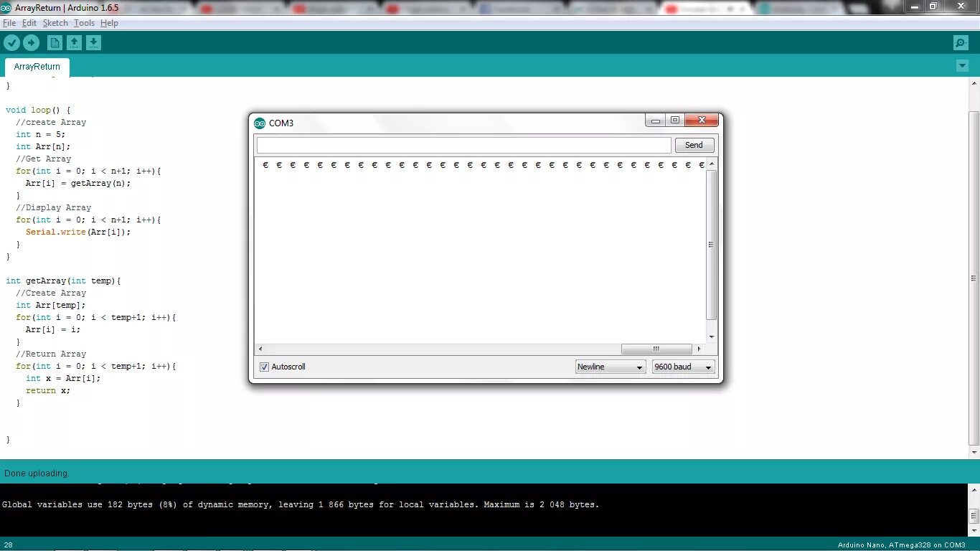Click the 'int n = 5;' code line

pos(41,134)
